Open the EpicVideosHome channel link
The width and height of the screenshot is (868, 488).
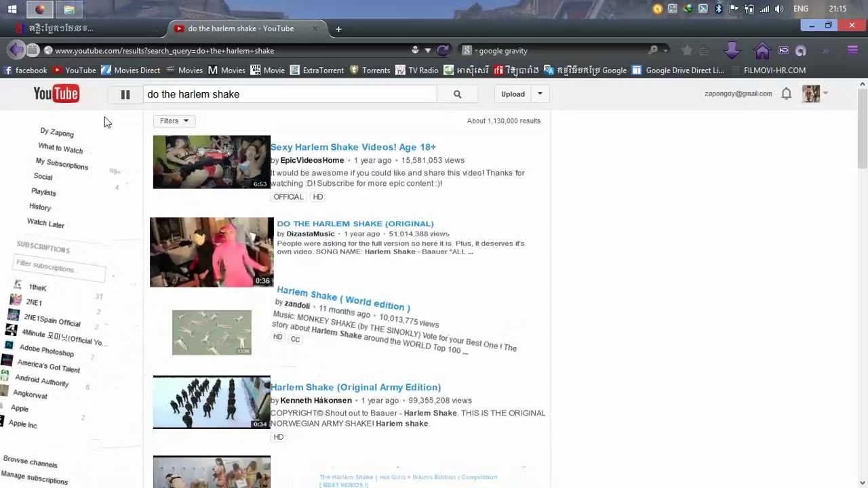(x=312, y=160)
